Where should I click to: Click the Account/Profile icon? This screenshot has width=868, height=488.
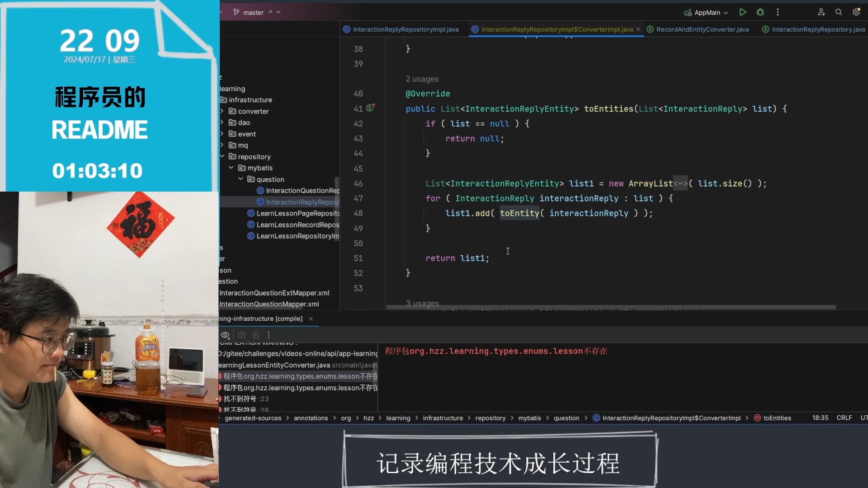pyautogui.click(x=821, y=11)
